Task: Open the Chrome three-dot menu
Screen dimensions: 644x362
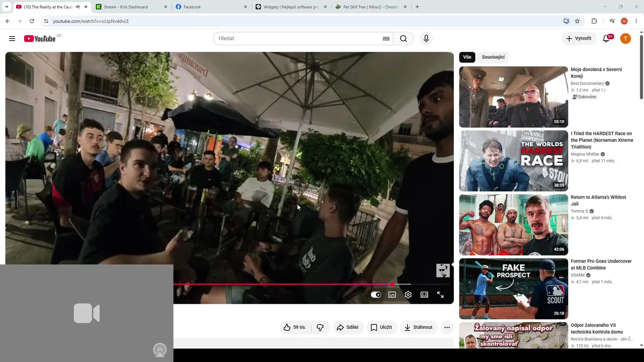Action: 636,21
